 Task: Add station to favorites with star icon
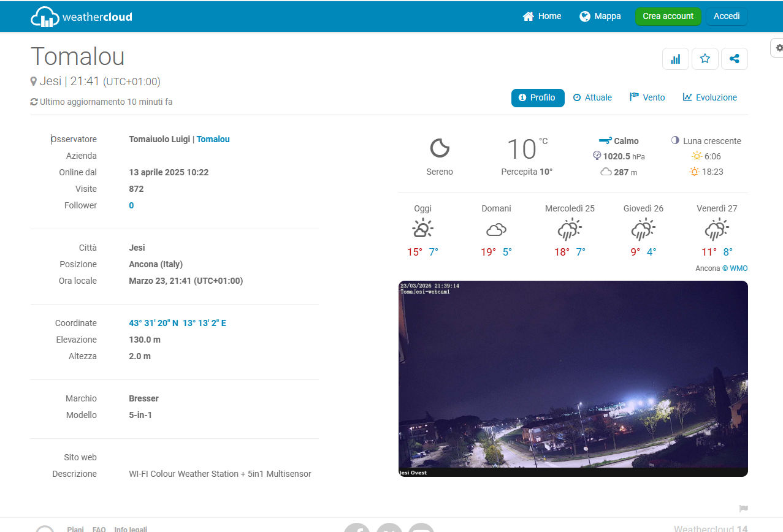(705, 59)
